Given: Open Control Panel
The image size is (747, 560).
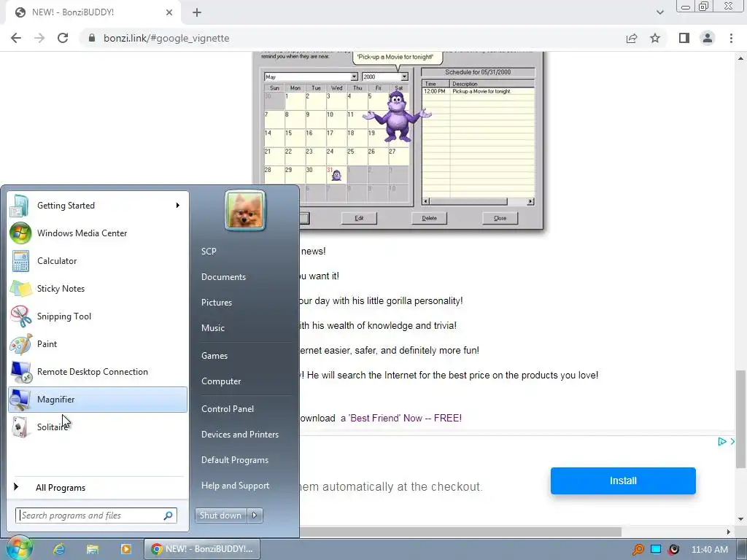Looking at the screenshot, I should pos(228,409).
